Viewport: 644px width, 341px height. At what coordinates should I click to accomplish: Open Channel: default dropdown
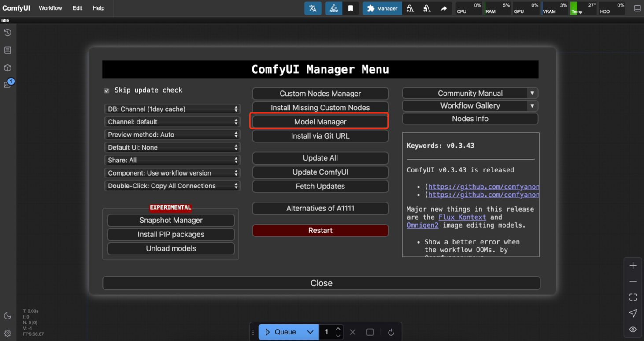point(172,122)
